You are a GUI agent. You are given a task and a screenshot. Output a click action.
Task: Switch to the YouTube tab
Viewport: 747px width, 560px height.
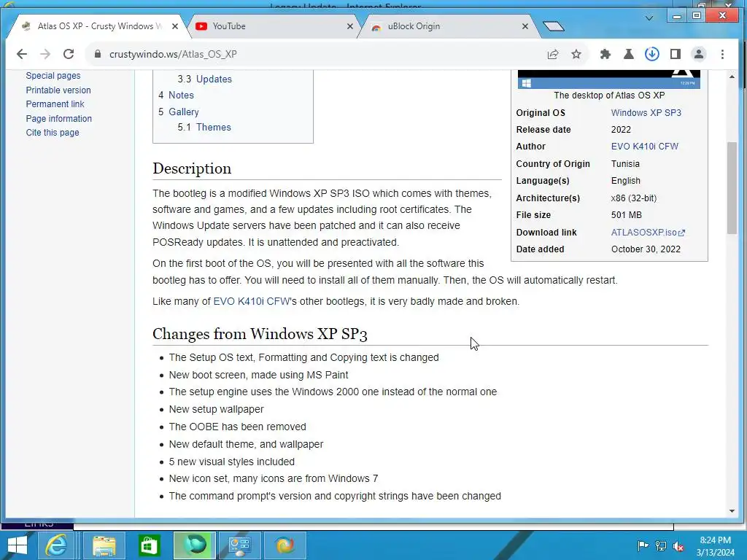pyautogui.click(x=274, y=26)
